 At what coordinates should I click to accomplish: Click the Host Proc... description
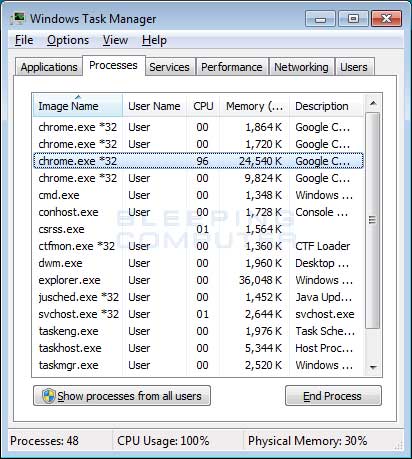tap(324, 348)
